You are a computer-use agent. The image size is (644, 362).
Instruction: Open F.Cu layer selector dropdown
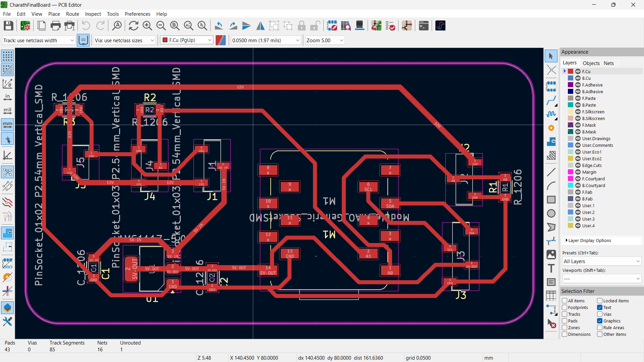[186, 40]
